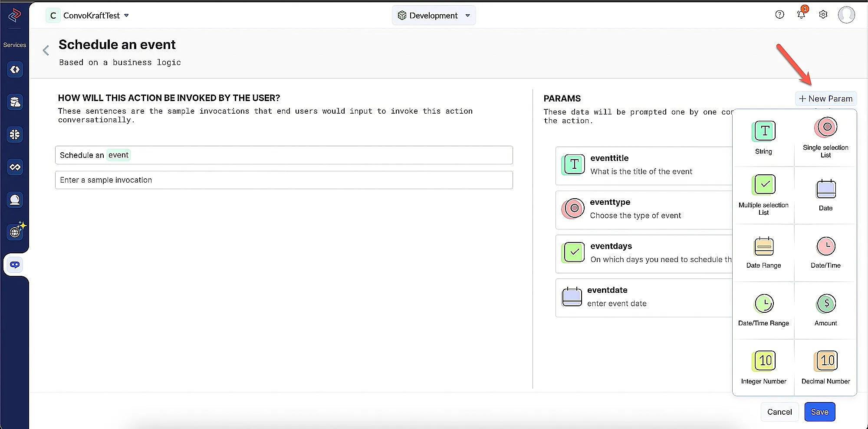868x429 pixels.
Task: Open the Development environment dropdown
Action: click(x=434, y=16)
